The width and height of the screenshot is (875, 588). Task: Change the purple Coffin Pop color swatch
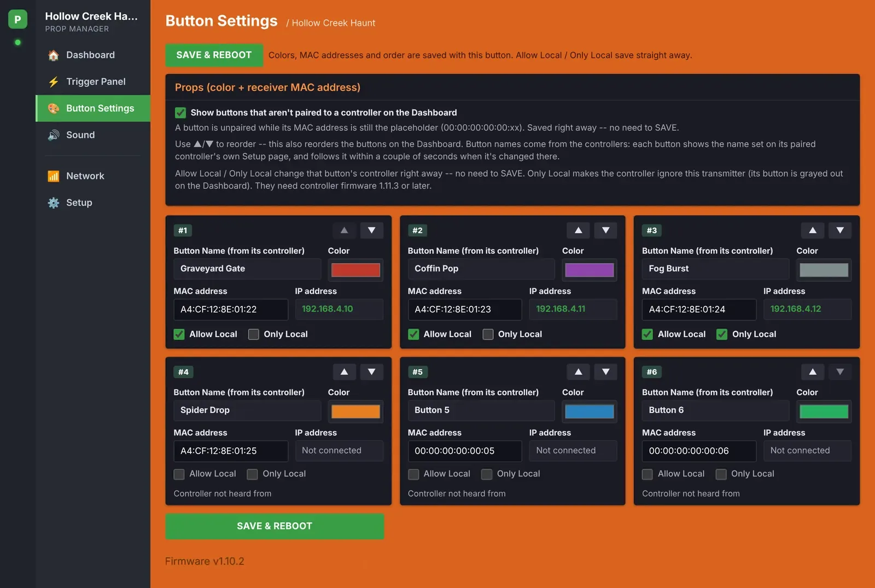pyautogui.click(x=590, y=270)
